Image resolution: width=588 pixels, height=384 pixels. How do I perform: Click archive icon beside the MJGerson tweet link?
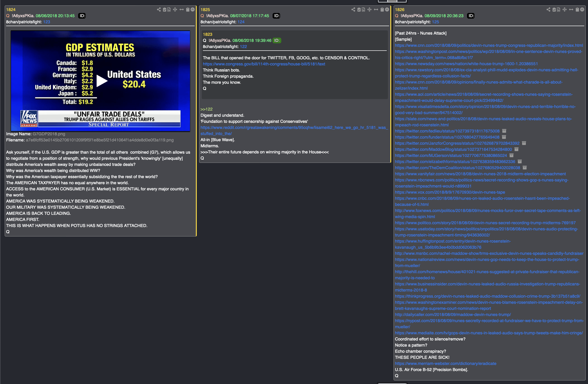(512, 155)
